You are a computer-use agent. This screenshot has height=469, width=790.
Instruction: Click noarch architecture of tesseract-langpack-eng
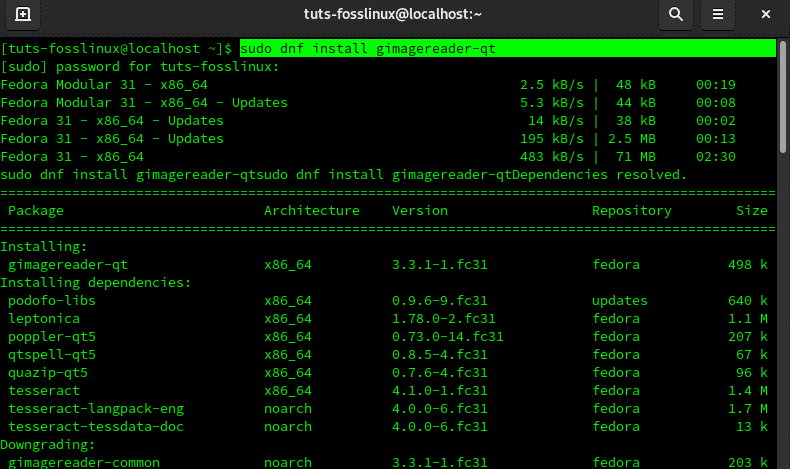tap(288, 409)
